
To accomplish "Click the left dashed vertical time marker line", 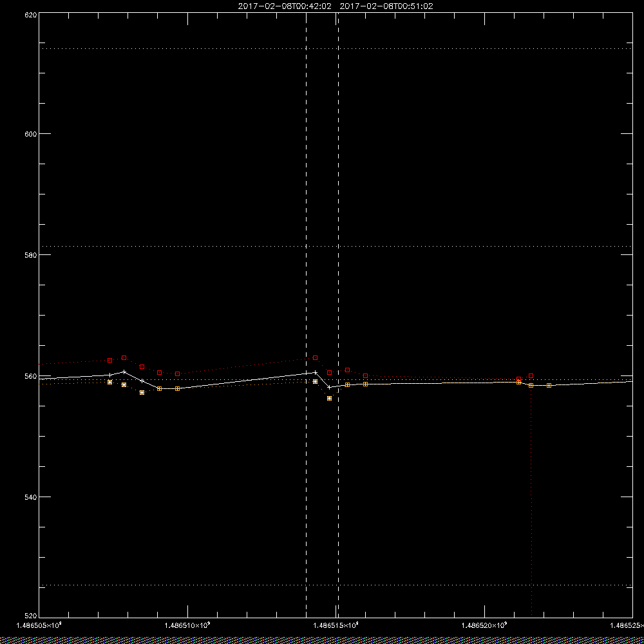I will coord(307,315).
